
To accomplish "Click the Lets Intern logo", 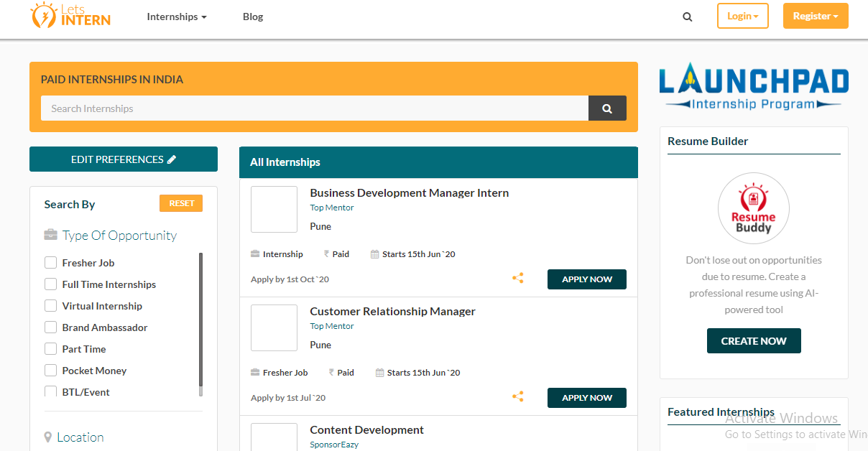I will pos(70,15).
